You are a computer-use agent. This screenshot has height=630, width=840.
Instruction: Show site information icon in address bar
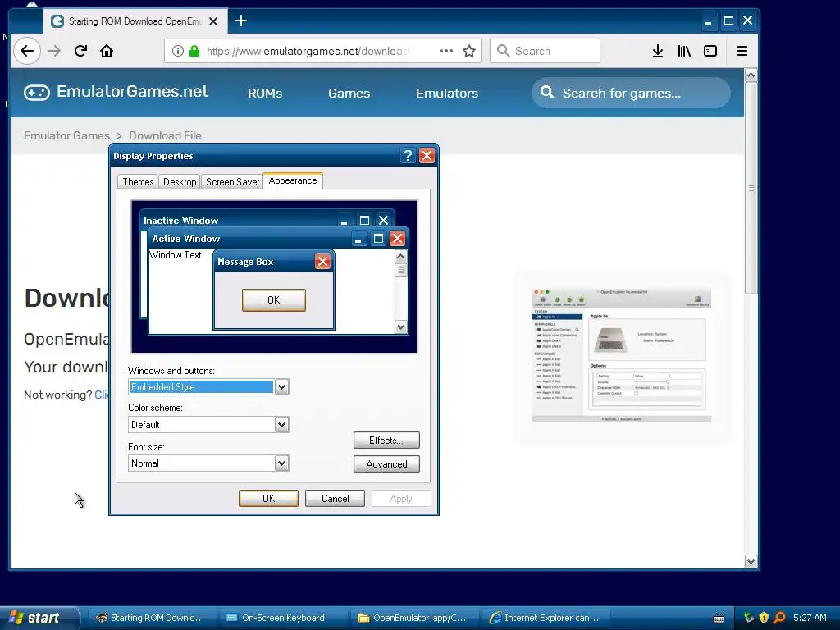(178, 51)
